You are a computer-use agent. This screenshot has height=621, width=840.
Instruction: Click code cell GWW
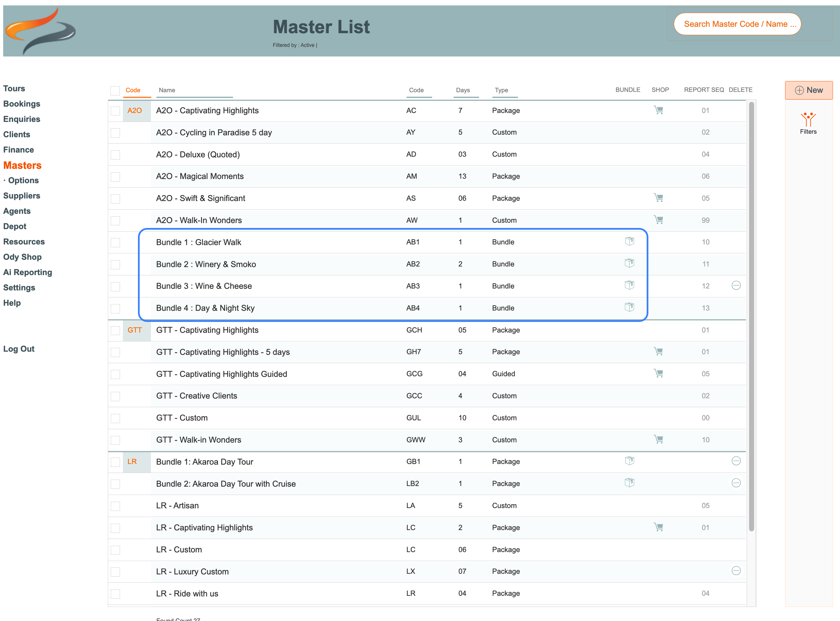(416, 440)
